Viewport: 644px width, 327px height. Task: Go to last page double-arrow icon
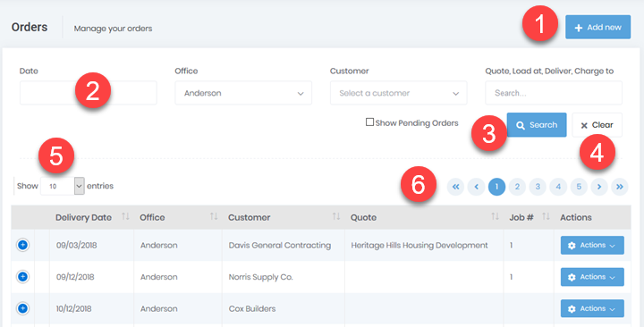click(x=620, y=187)
